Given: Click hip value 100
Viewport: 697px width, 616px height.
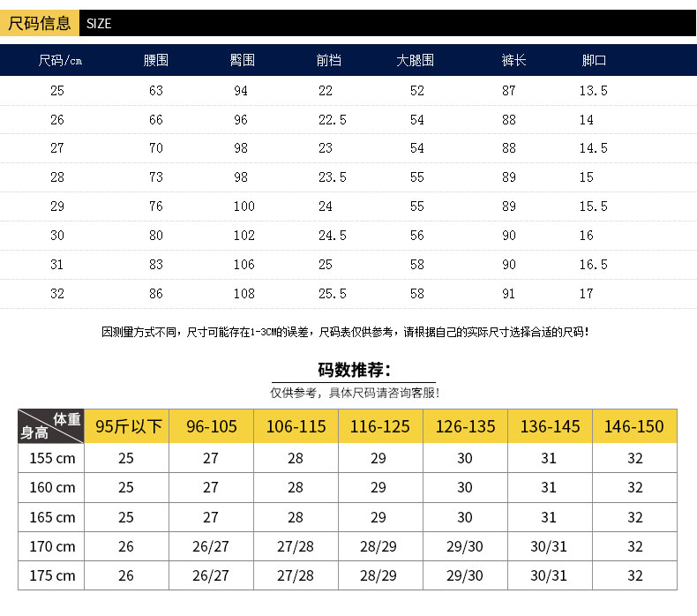Looking at the screenshot, I should point(244,207).
